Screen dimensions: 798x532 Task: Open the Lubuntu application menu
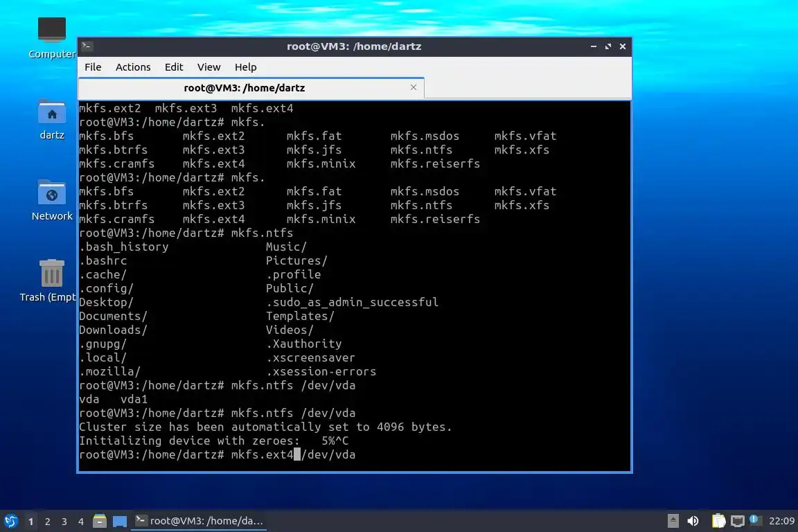pyautogui.click(x=10, y=521)
